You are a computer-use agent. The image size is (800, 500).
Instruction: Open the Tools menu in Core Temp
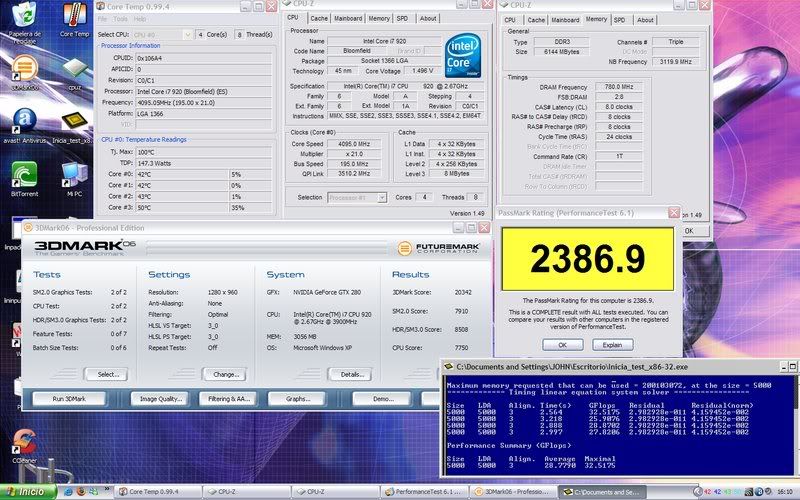click(120, 19)
